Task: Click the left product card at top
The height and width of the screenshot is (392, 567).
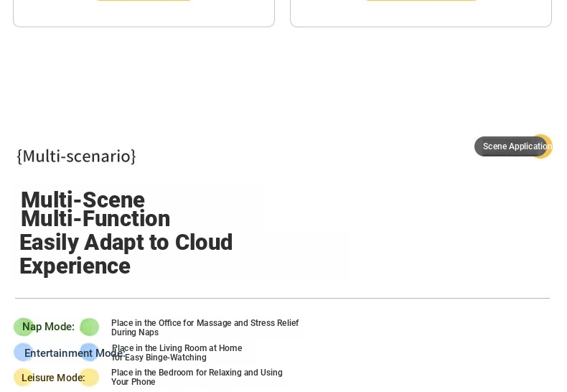Action: 144,13
